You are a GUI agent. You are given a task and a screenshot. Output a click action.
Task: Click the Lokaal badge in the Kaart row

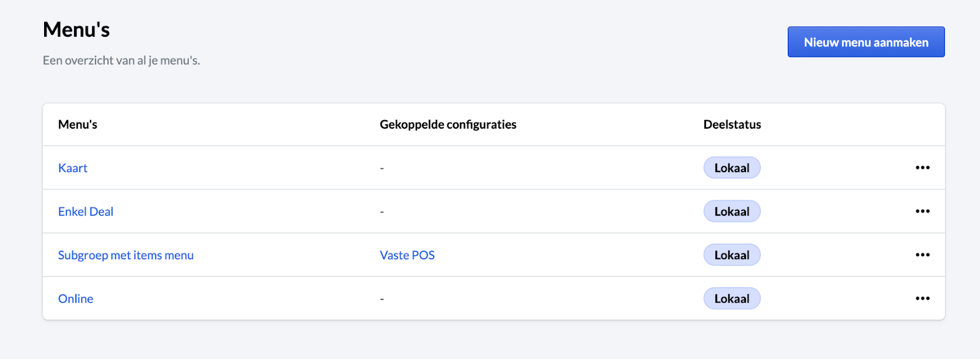(731, 168)
